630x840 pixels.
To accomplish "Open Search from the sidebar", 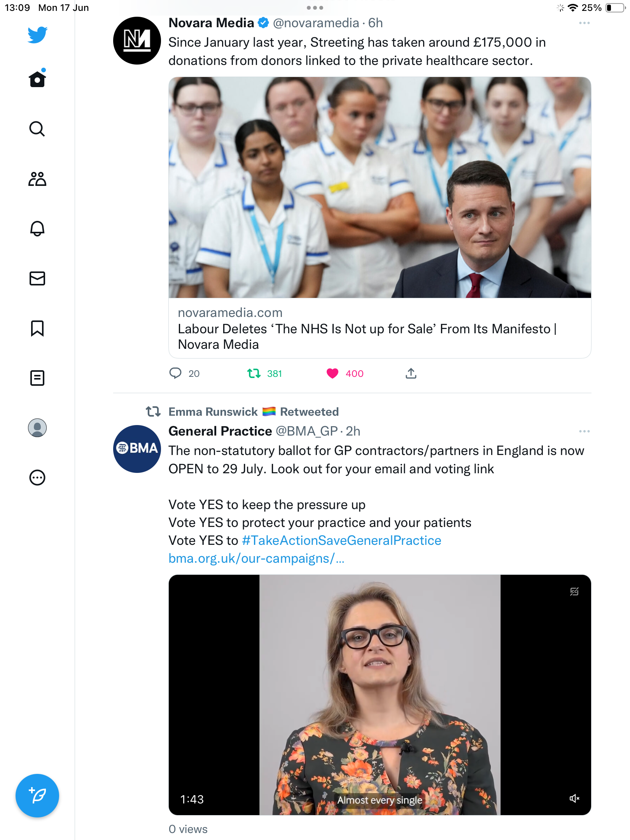I will coord(37,129).
